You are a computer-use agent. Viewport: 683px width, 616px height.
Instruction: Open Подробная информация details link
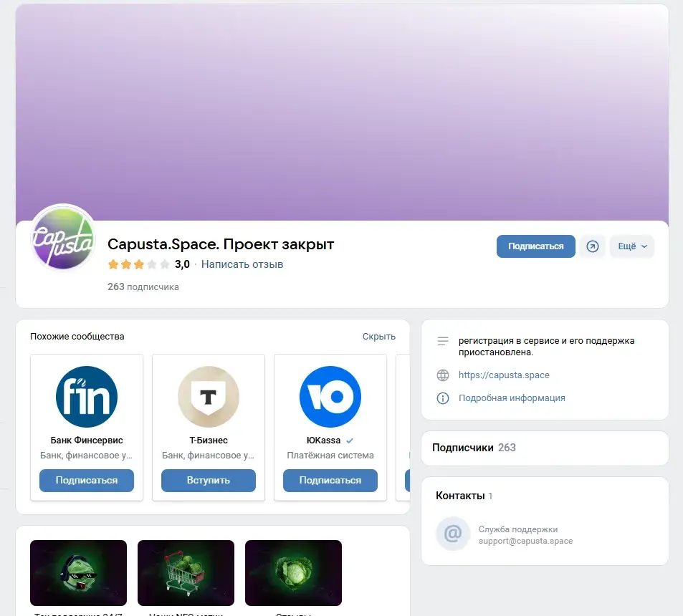(512, 398)
